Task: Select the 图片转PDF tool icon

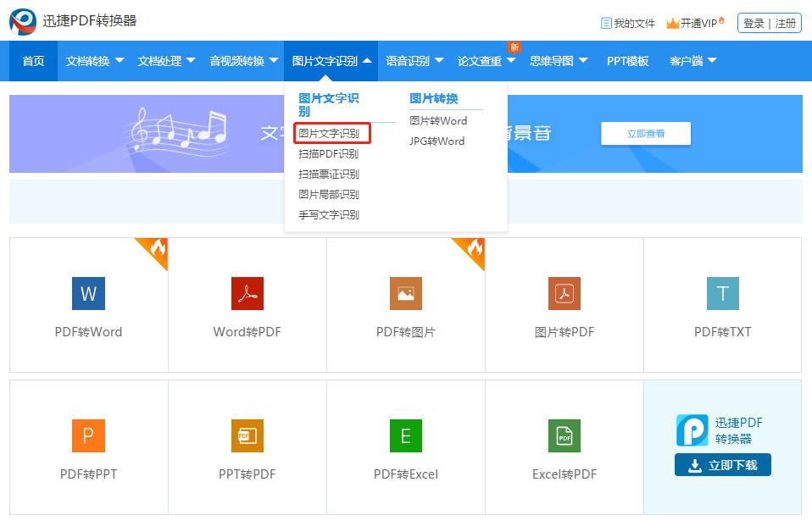Action: tap(564, 293)
